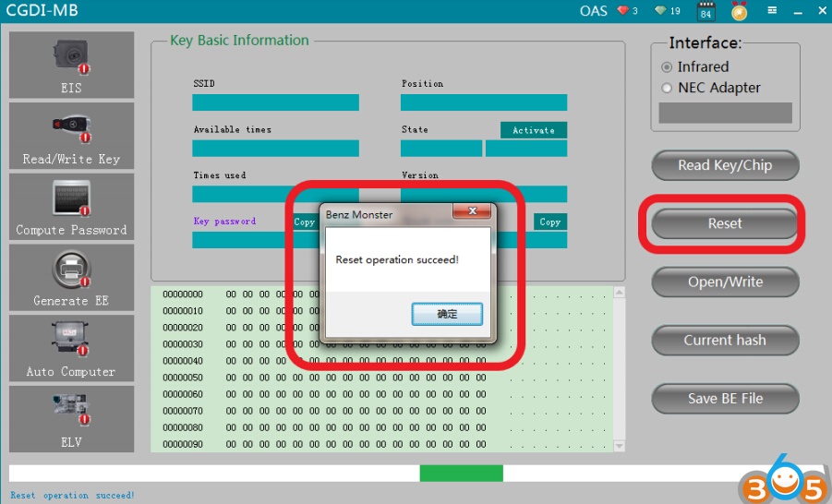The height and width of the screenshot is (504, 832).
Task: Click the Save BE File button
Action: tap(725, 399)
